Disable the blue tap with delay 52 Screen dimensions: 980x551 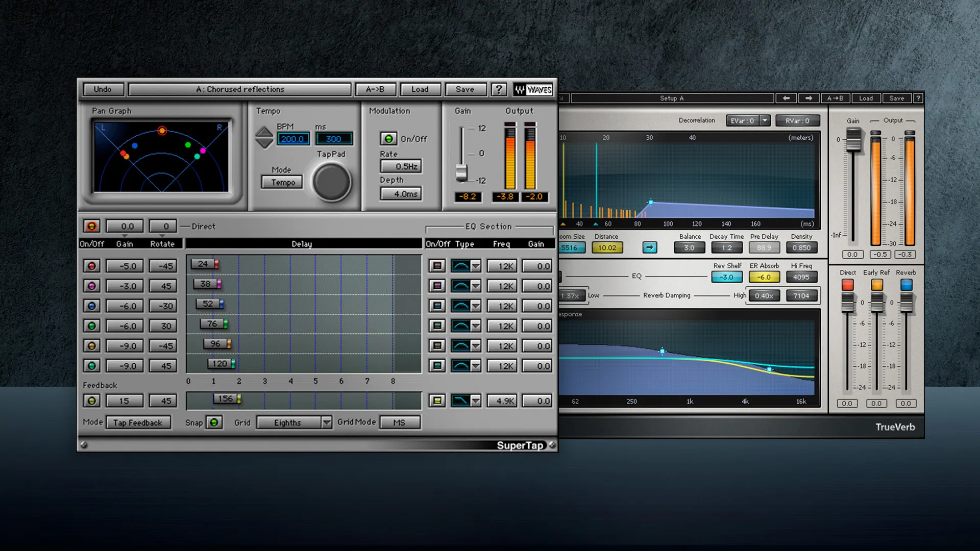pos(92,306)
